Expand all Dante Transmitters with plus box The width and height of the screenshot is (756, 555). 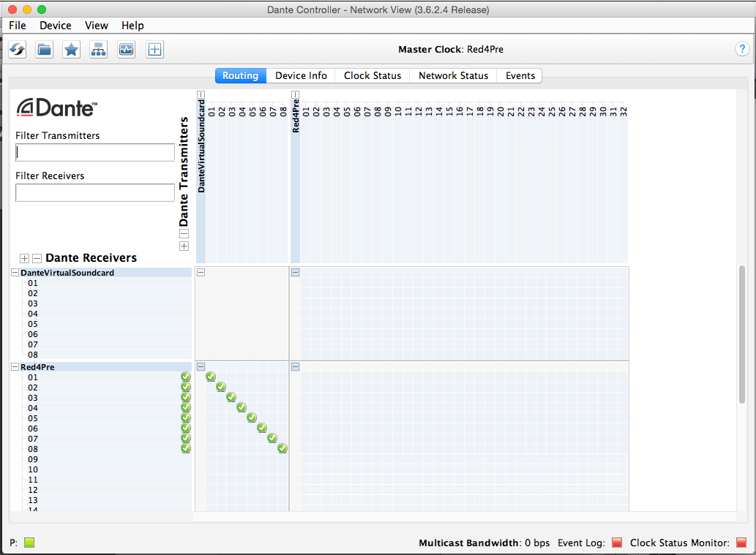[x=184, y=246]
